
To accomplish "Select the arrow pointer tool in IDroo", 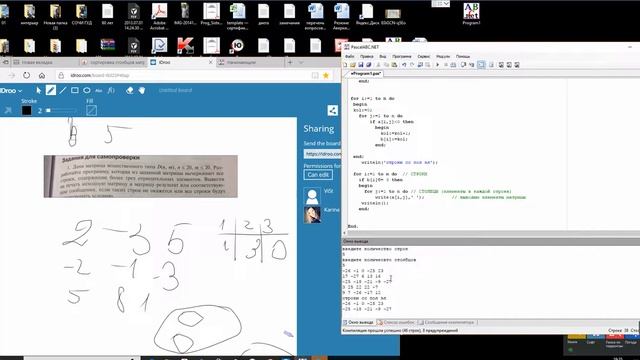I will click(x=38, y=90).
